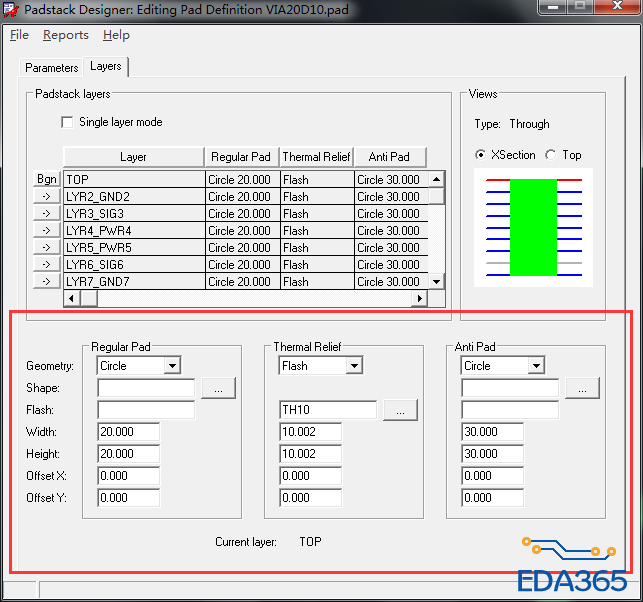
Task: Click the Regular Pad Width field
Action: point(129,432)
